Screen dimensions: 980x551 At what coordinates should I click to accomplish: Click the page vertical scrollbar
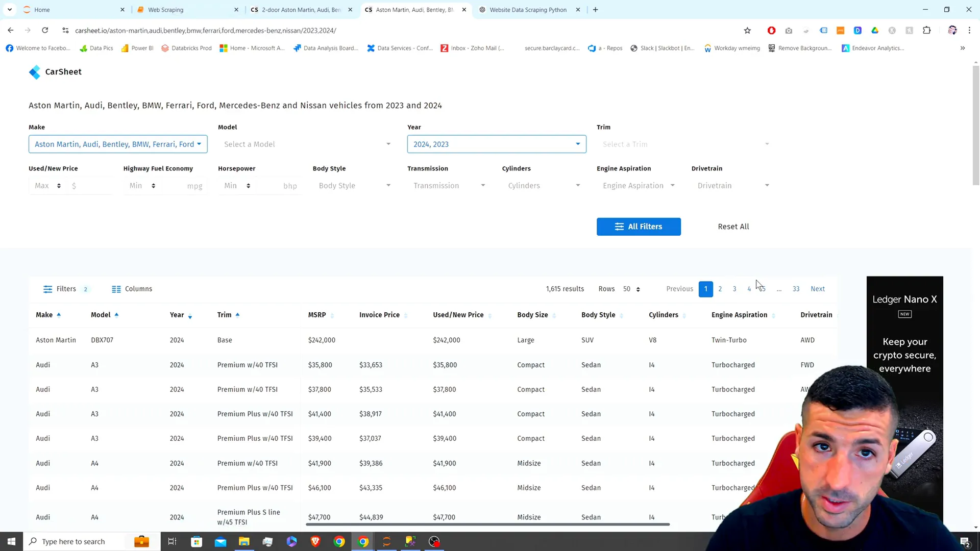click(x=975, y=125)
